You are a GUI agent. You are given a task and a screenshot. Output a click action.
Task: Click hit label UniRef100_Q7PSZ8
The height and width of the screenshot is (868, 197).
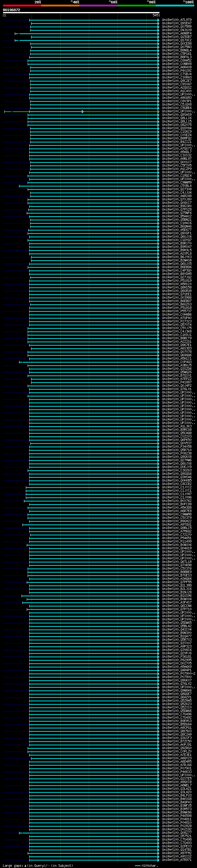coord(176,210)
